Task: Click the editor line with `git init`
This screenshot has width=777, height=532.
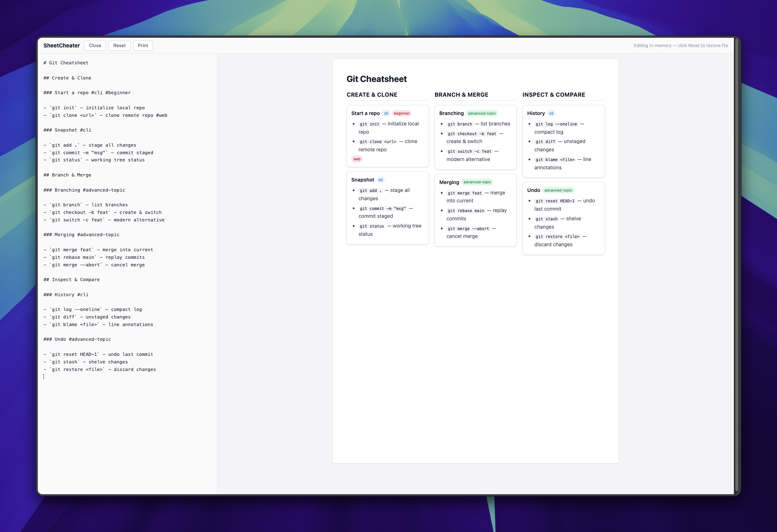Action: (x=94, y=108)
